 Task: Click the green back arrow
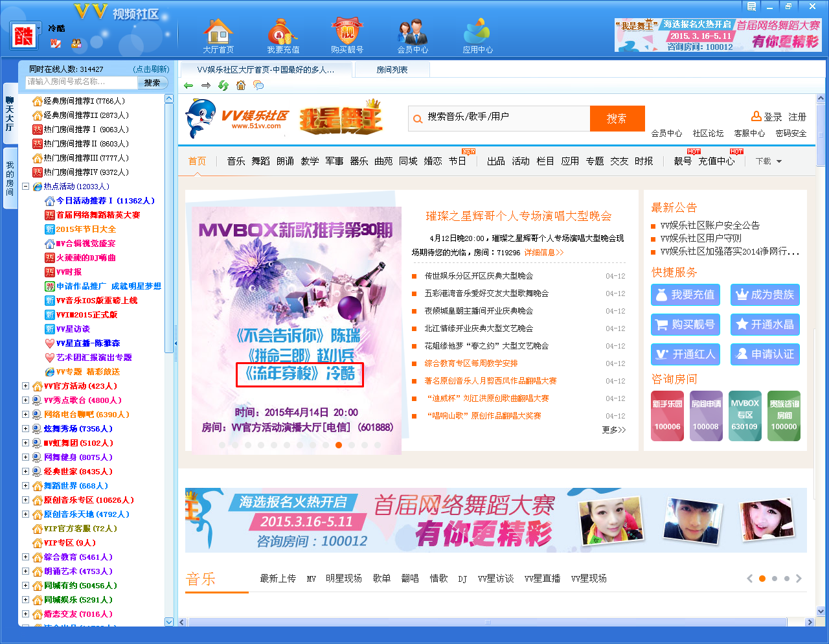188,86
